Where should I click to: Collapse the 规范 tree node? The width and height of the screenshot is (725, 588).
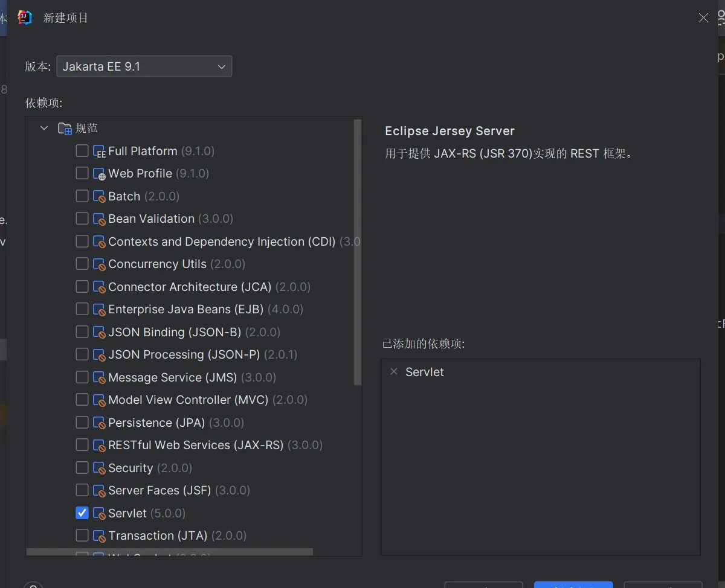point(43,128)
